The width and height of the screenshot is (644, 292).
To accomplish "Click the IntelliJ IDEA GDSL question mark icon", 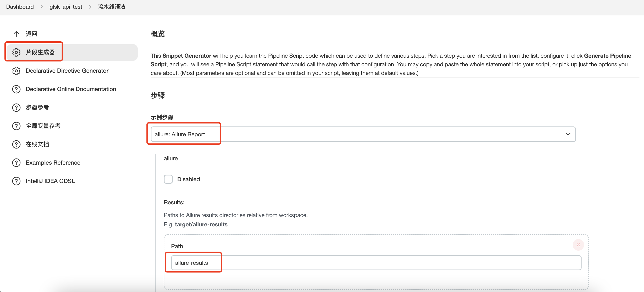I will tap(16, 181).
